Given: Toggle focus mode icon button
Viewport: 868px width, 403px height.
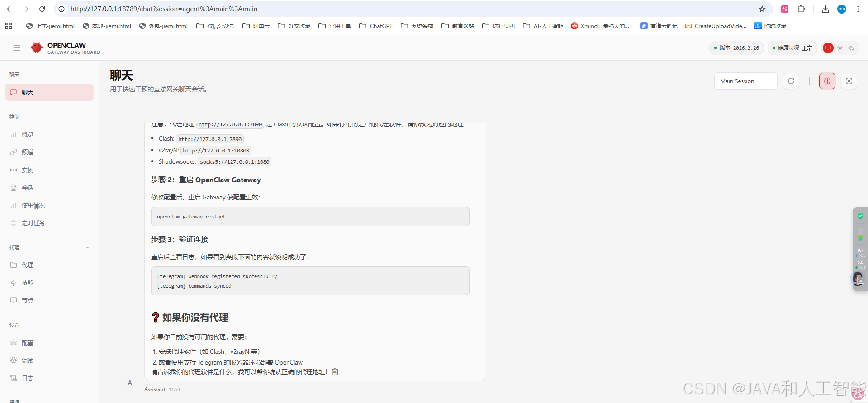Looking at the screenshot, I should [849, 81].
